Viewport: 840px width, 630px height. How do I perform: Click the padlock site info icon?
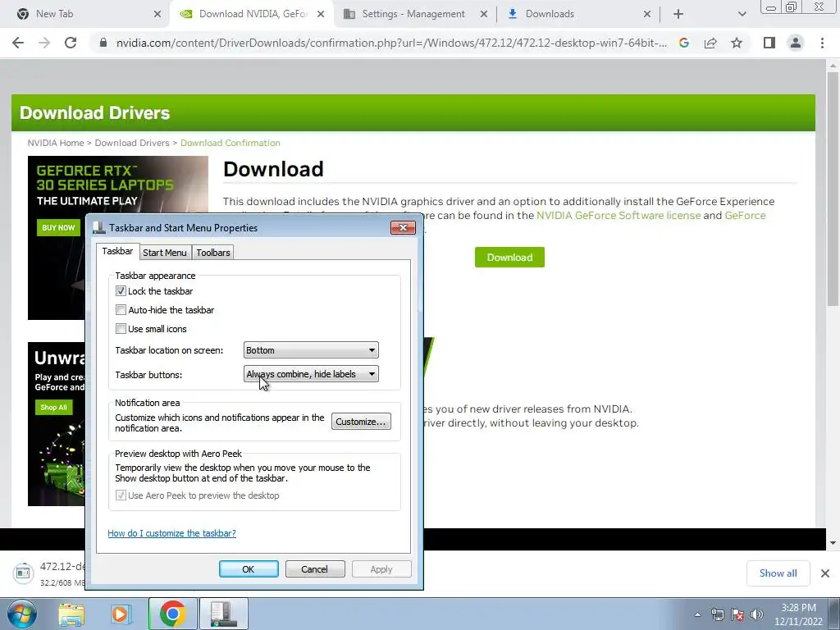click(103, 43)
